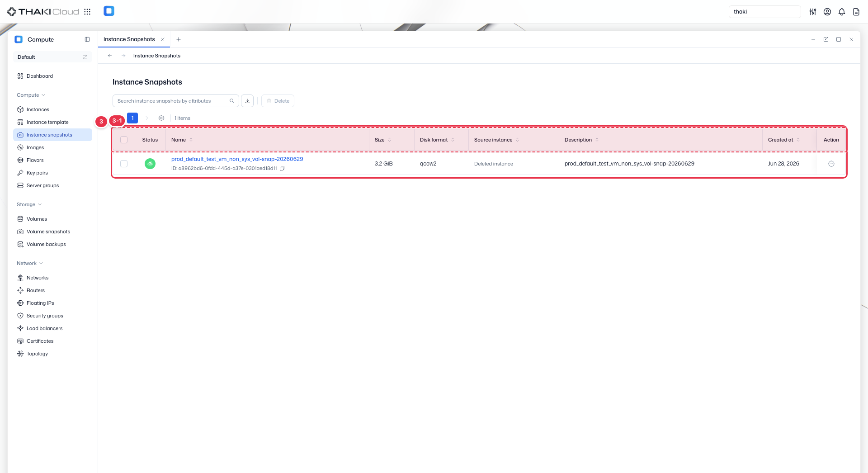Sort the table by Size column
Viewport: 868px width, 473px height.
tap(383, 140)
